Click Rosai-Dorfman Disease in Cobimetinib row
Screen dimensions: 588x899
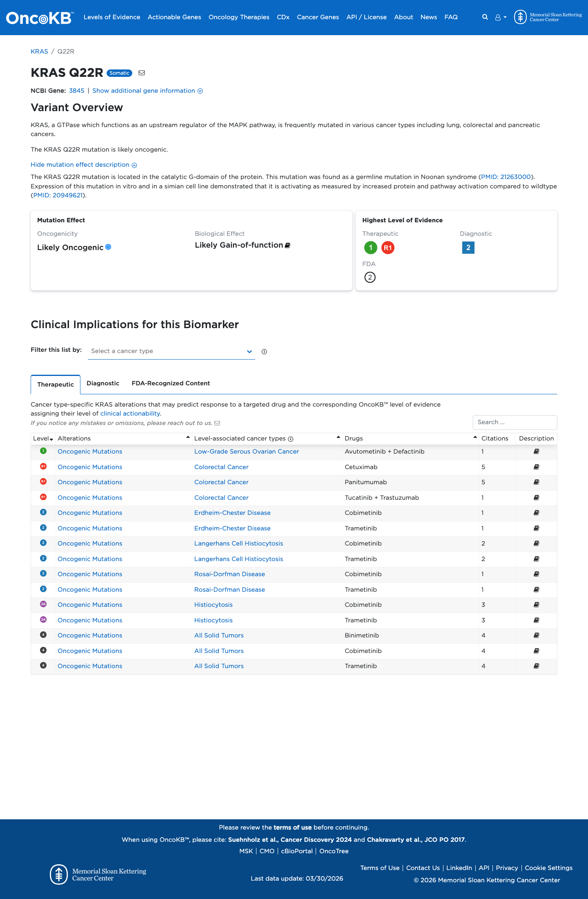pos(229,574)
